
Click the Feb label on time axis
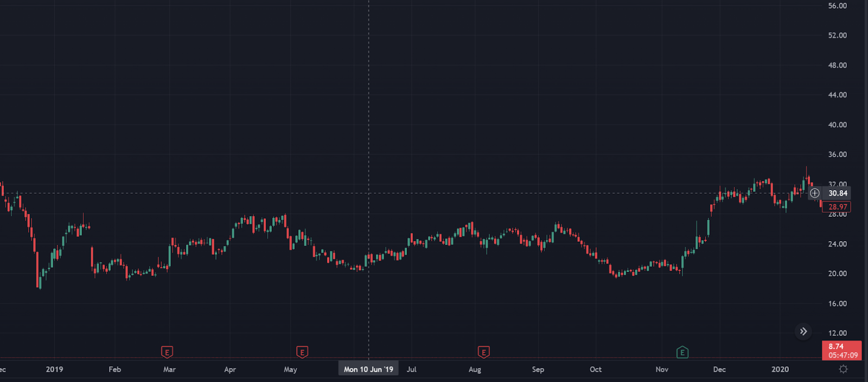tap(115, 369)
